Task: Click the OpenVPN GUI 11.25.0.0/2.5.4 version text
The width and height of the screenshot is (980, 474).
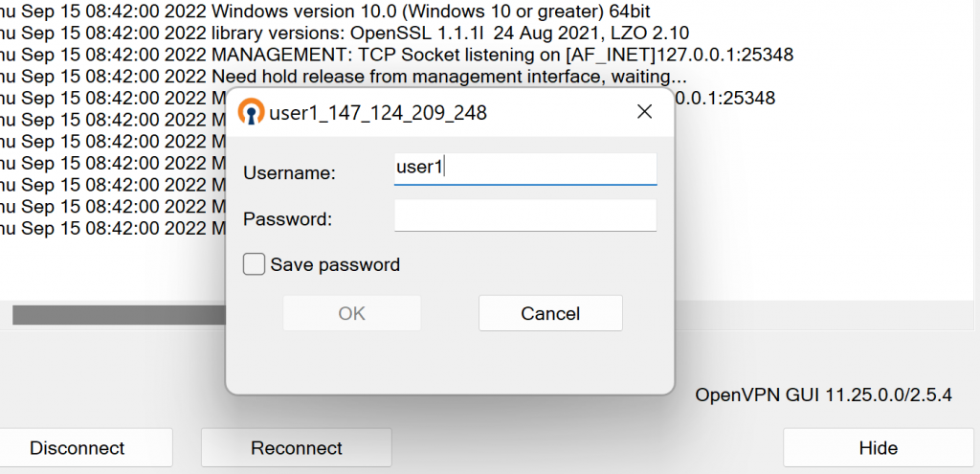Action: (x=824, y=395)
